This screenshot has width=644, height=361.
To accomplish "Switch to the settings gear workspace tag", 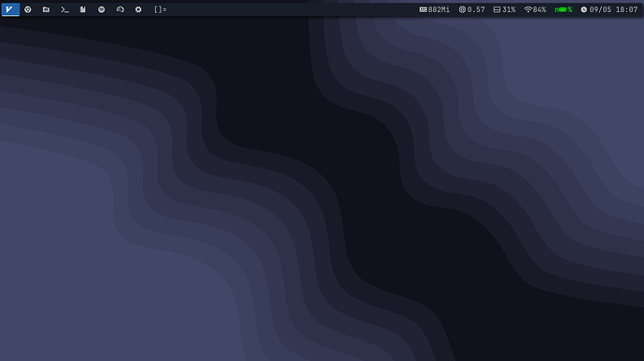I will click(138, 9).
